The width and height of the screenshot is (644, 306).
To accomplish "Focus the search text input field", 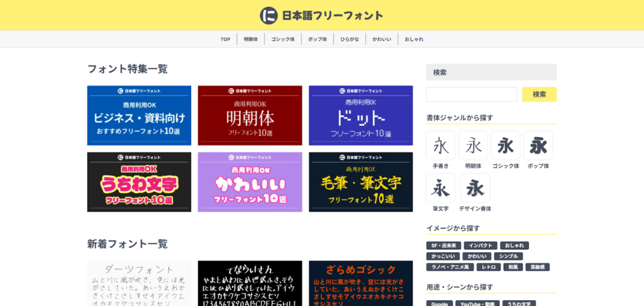I will [x=472, y=94].
